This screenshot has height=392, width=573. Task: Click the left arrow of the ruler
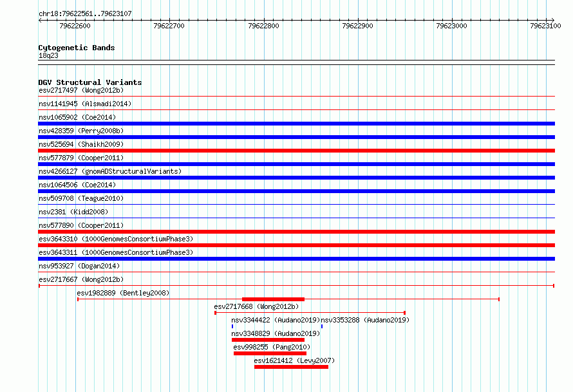[40, 21]
